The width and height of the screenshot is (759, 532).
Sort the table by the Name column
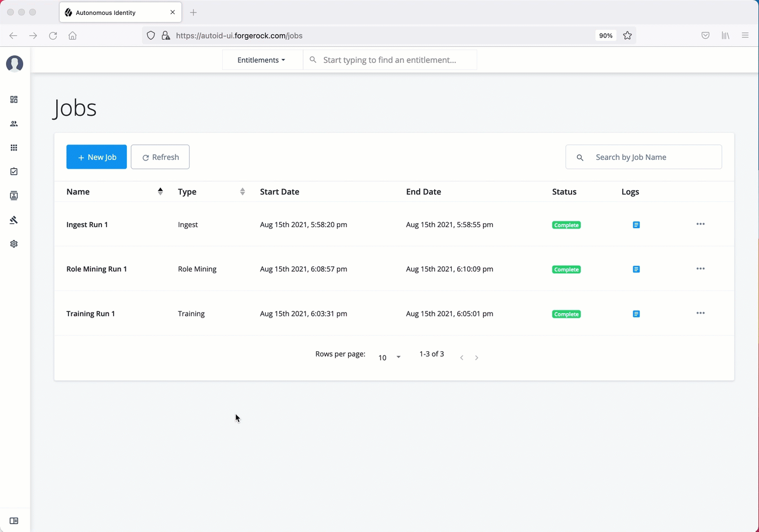click(x=160, y=191)
